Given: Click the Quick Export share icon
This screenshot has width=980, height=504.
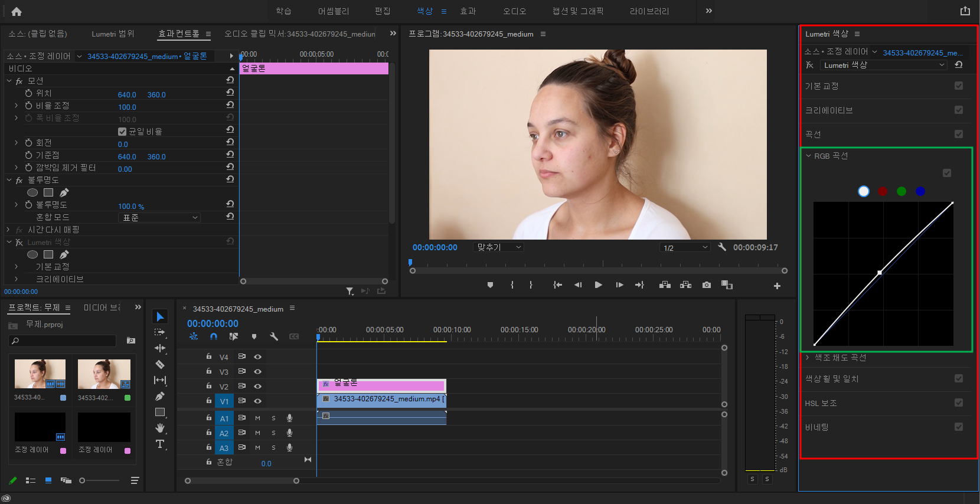Looking at the screenshot, I should 965,11.
